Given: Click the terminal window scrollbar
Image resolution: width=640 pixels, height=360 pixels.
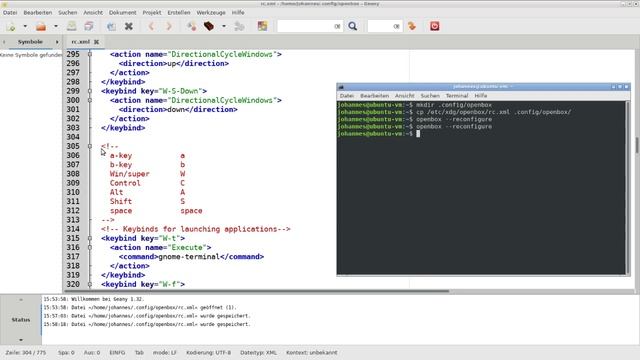Looking at the screenshot, I should point(628,188).
